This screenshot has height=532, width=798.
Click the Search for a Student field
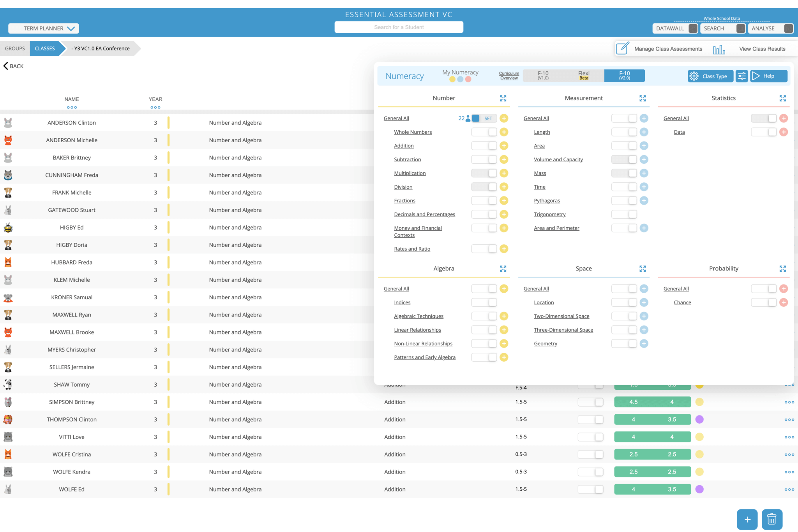coord(399,27)
